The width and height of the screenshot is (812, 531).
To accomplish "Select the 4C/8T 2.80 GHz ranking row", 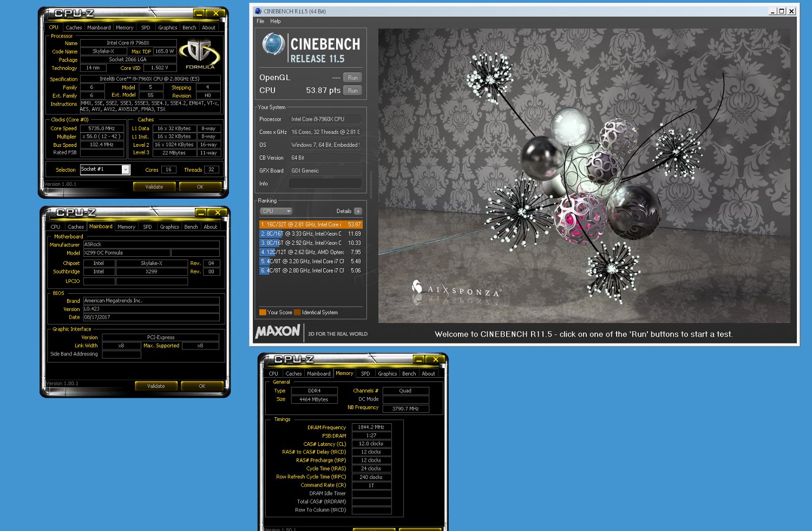I will tap(311, 270).
